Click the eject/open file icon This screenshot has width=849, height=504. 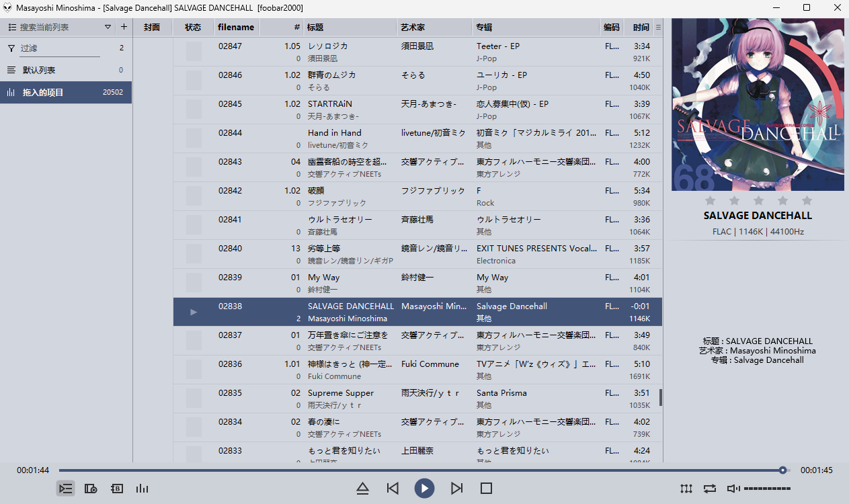pyautogui.click(x=362, y=489)
